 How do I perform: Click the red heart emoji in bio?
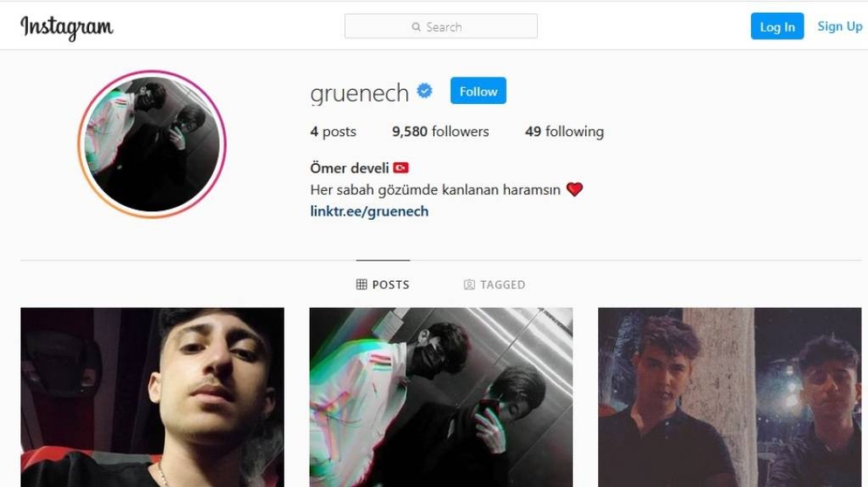click(x=575, y=189)
